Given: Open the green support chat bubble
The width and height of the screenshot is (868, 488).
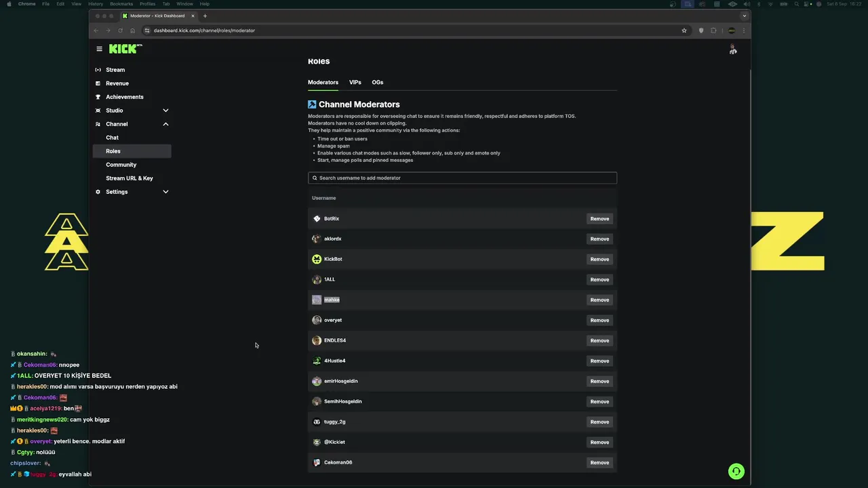Looking at the screenshot, I should tap(736, 471).
